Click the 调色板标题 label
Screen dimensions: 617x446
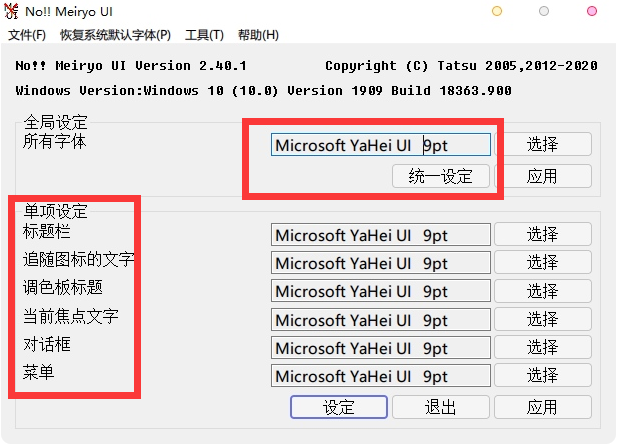tap(63, 287)
